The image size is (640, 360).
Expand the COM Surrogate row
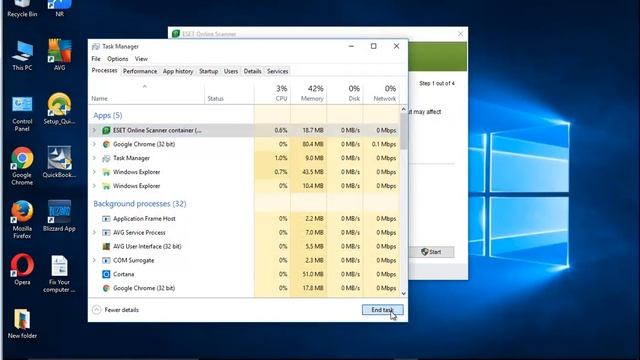point(94,260)
